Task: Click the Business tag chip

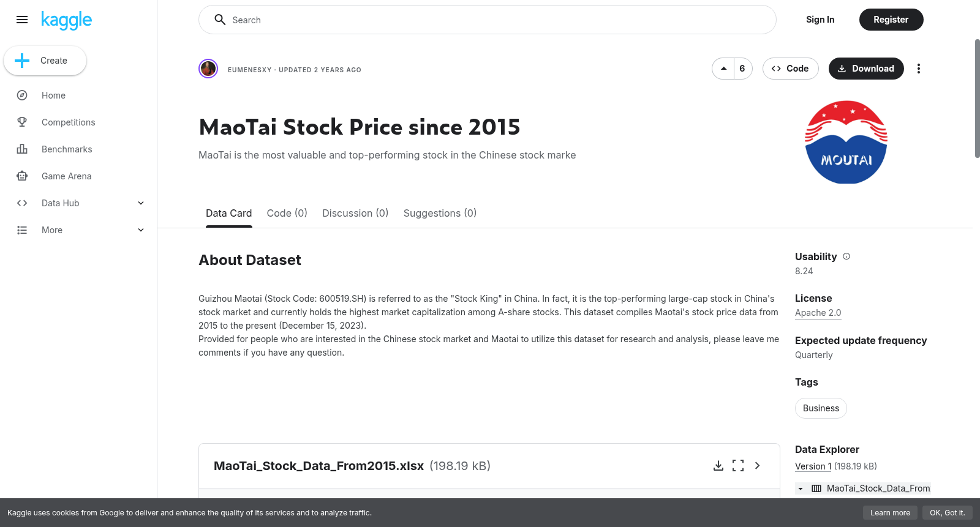Action: click(x=821, y=408)
